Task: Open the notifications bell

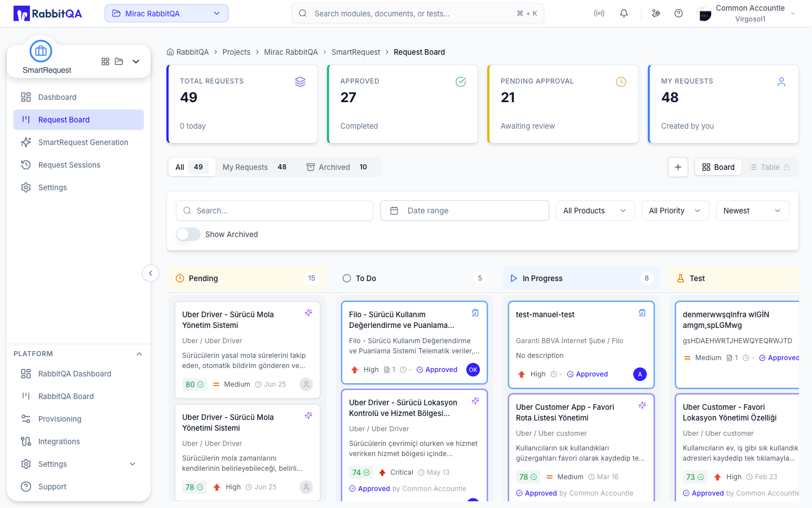Action: [624, 14]
